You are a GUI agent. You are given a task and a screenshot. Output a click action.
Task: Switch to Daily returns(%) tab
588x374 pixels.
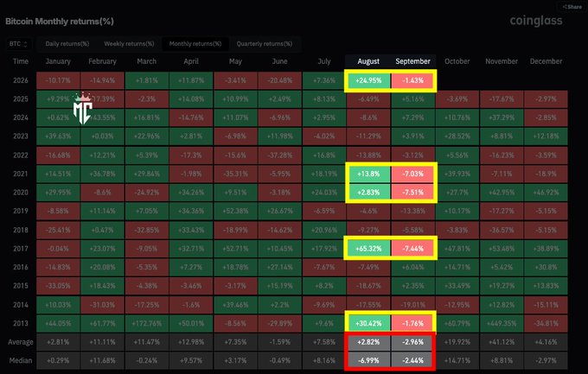67,44
